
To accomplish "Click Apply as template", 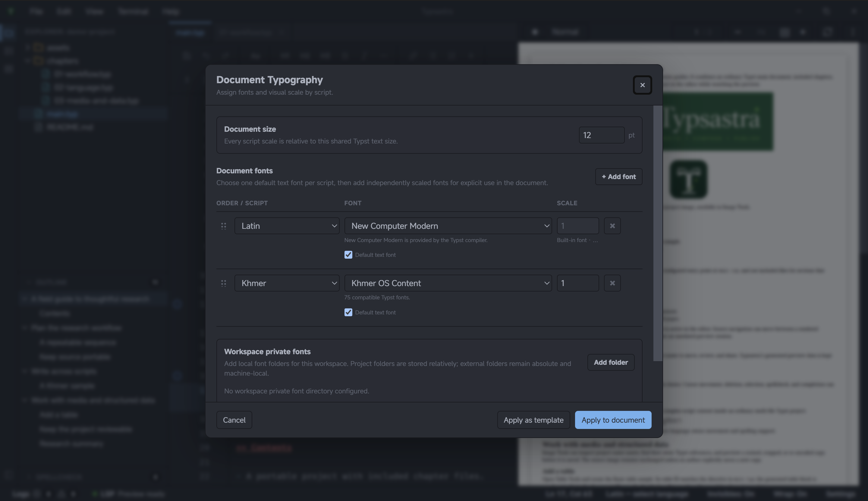I will point(533,420).
